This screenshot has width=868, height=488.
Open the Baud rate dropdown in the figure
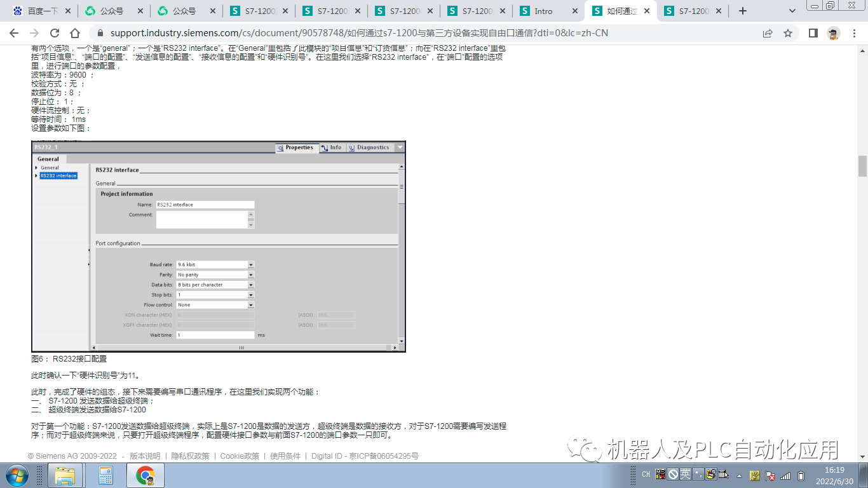[251, 265]
